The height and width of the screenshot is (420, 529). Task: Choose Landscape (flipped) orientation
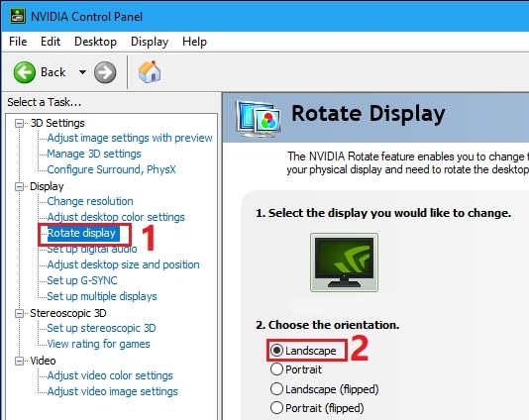(276, 389)
